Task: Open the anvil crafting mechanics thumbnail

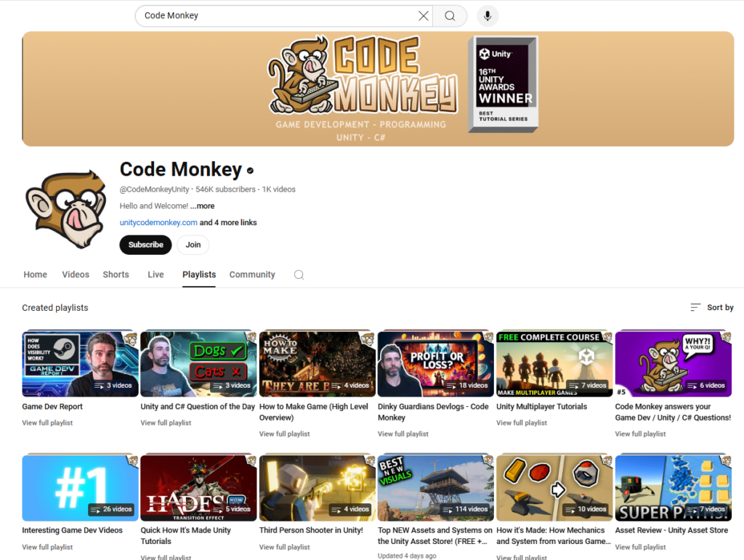Action: coord(554,488)
